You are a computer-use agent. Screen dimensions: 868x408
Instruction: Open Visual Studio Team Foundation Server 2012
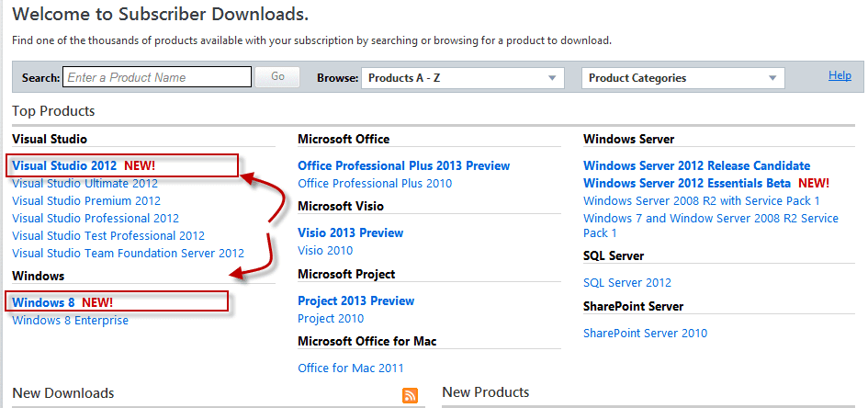128,254
